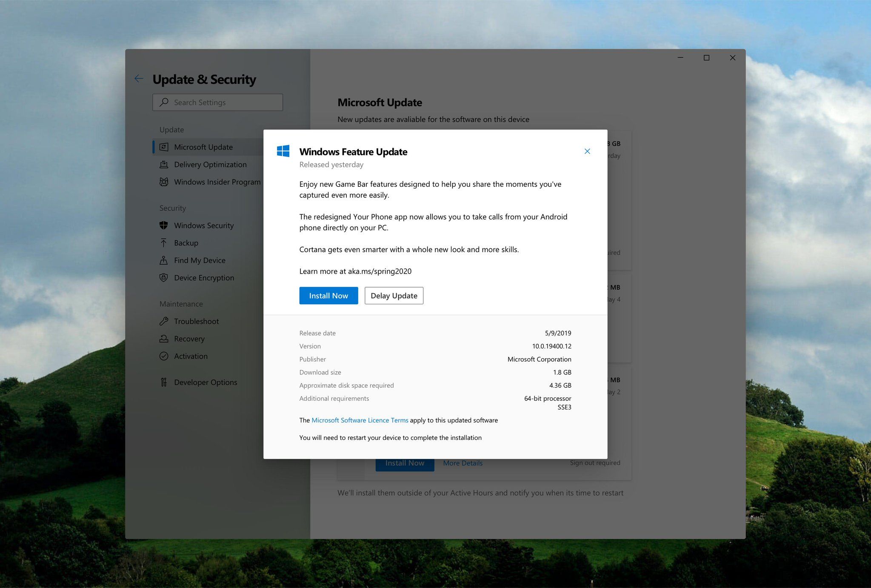Open the Microsoft Software Licence Terms link
871x588 pixels.
tap(360, 420)
